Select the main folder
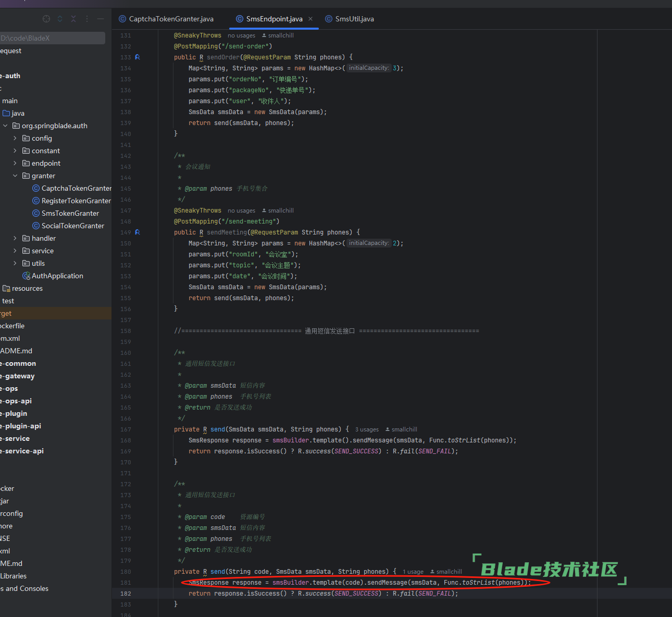The image size is (672, 617). 10,101
